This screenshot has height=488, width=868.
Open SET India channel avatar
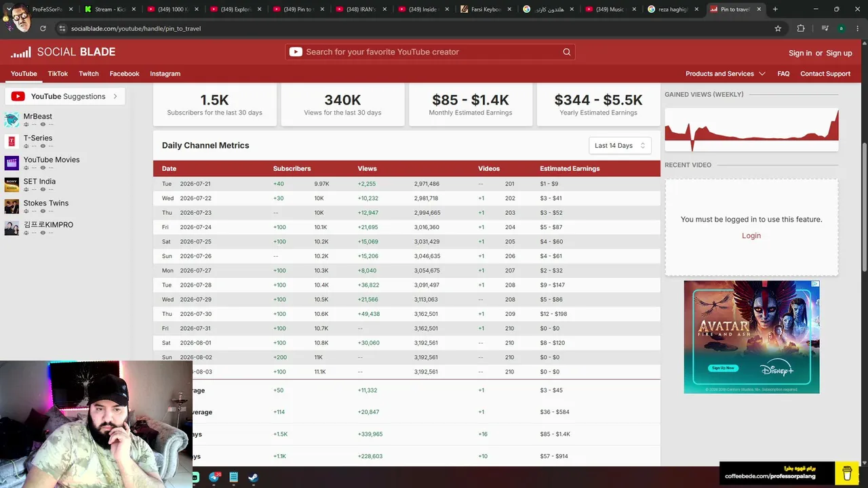(x=12, y=185)
